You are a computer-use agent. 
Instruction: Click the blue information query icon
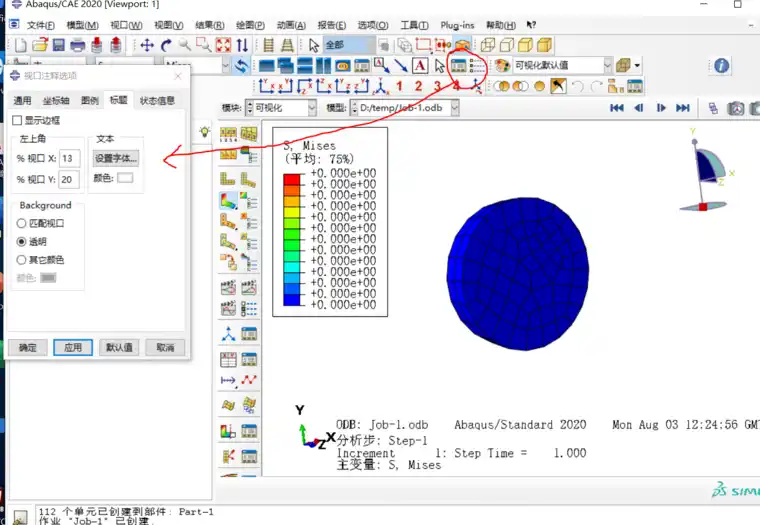click(x=721, y=65)
